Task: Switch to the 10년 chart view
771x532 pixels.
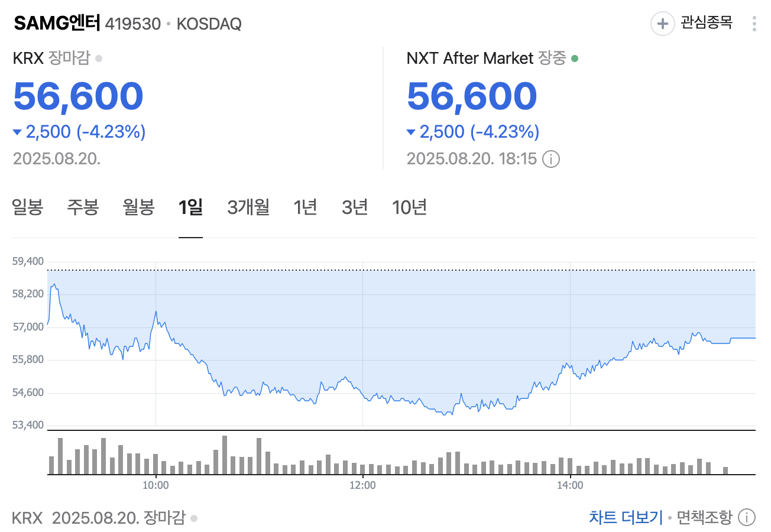Action: [x=409, y=207]
